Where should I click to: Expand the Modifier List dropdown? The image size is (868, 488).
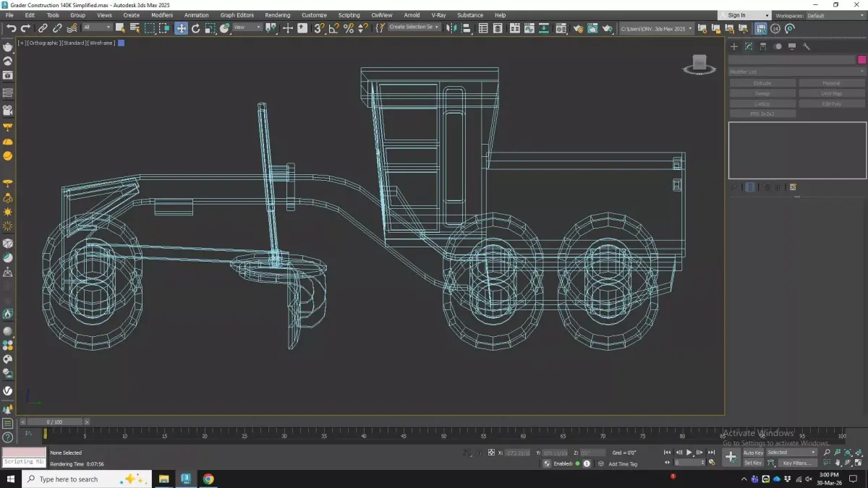pyautogui.click(x=796, y=72)
